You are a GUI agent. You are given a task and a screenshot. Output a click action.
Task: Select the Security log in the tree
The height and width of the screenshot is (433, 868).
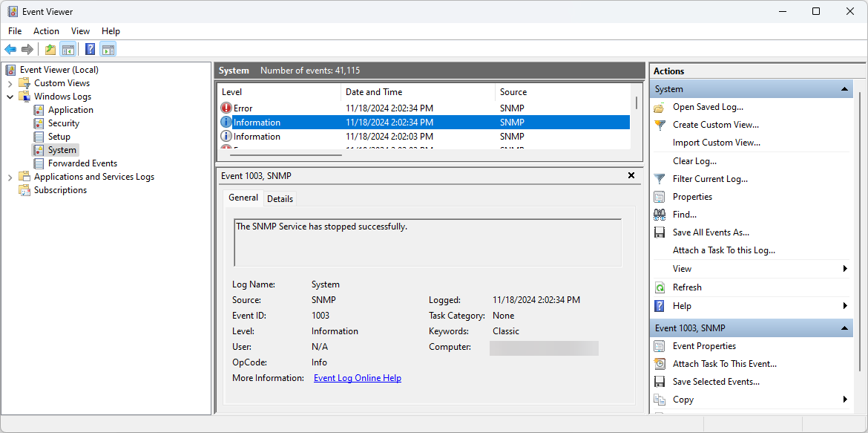[63, 123]
